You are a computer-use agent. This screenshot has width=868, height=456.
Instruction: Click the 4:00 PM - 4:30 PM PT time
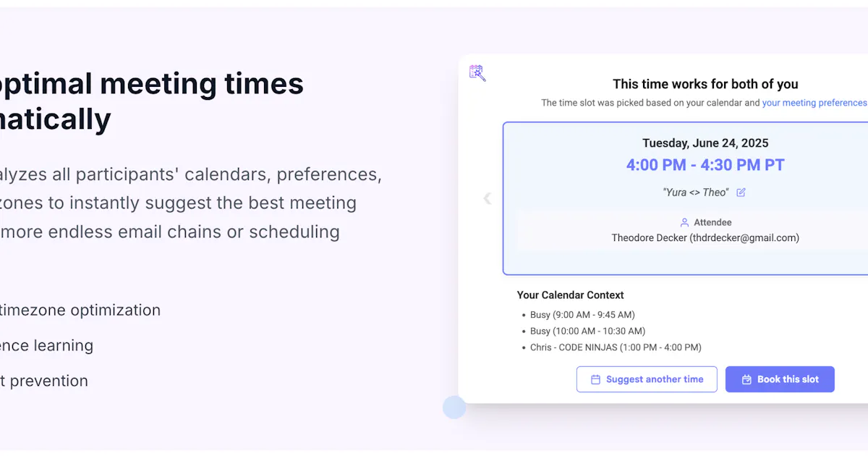(705, 165)
